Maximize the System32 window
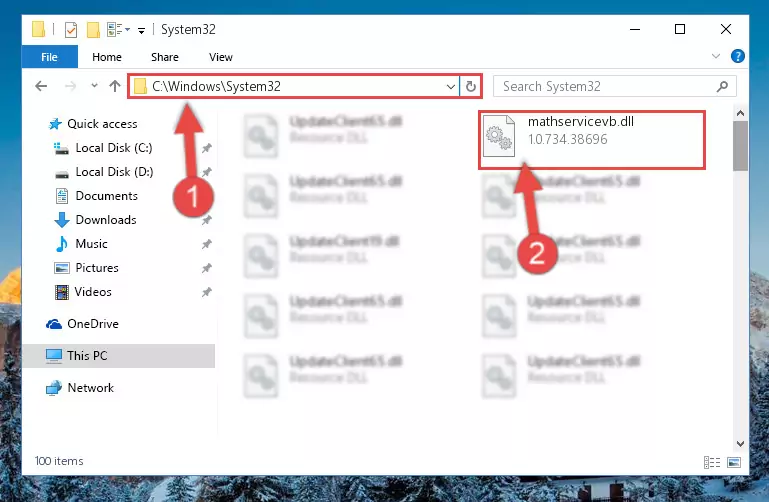 [x=680, y=29]
